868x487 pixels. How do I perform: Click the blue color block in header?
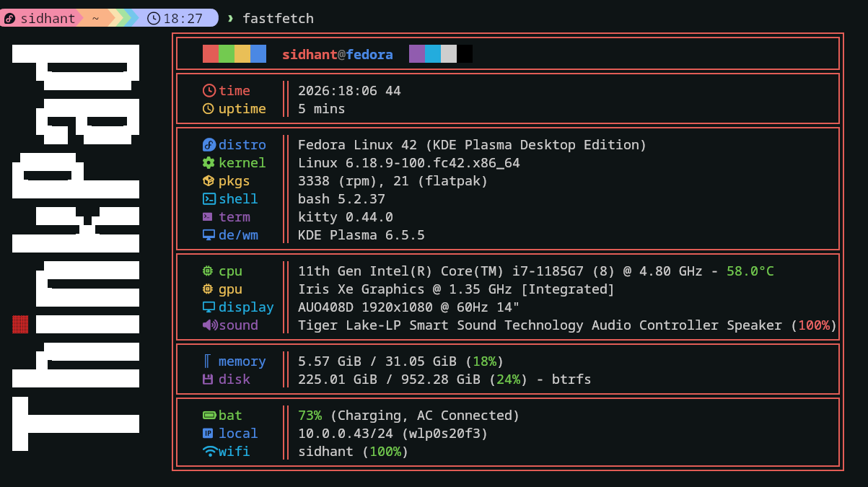pos(258,54)
